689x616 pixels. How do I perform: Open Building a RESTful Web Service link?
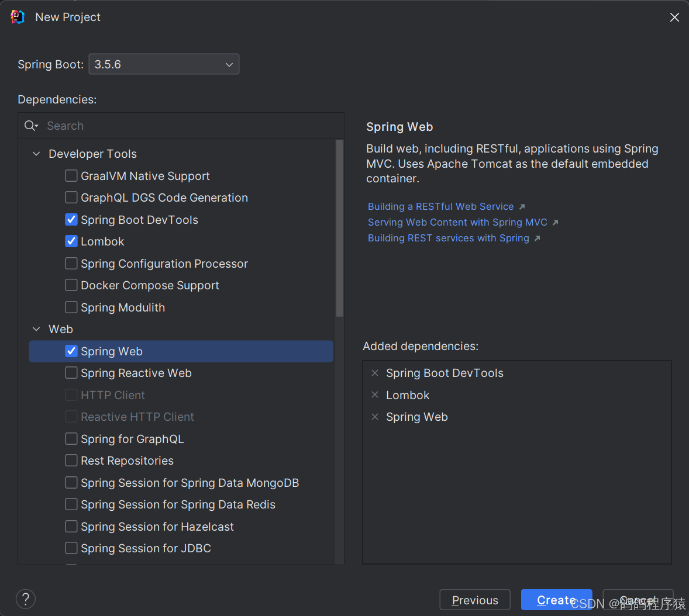[441, 206]
